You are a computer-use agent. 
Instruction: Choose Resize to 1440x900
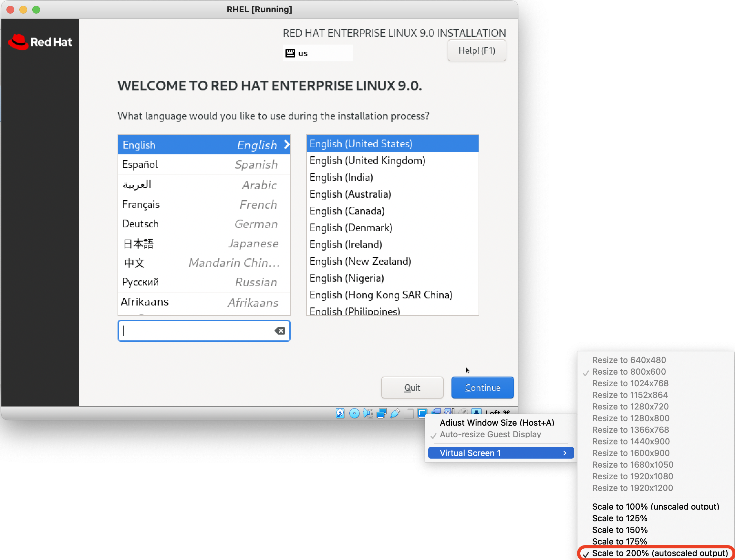click(631, 441)
